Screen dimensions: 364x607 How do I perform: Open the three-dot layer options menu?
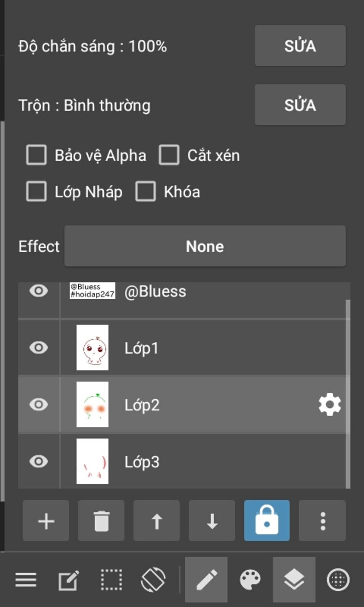pyautogui.click(x=322, y=521)
